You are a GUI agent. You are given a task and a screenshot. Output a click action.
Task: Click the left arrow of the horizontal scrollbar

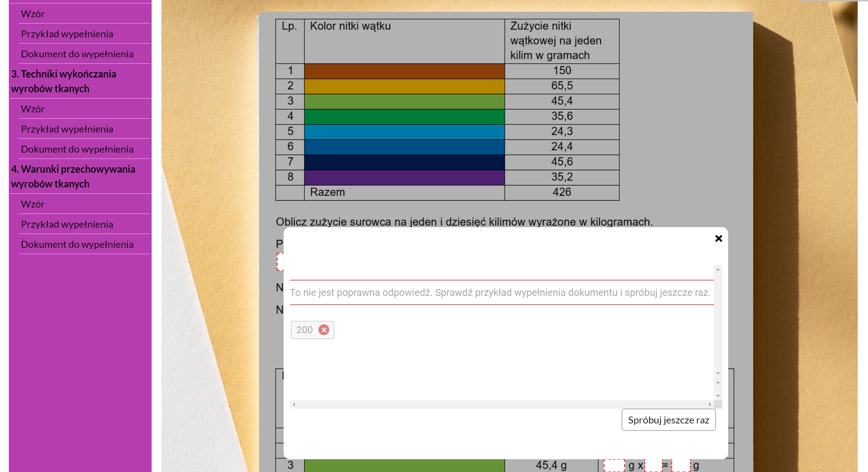click(x=294, y=405)
